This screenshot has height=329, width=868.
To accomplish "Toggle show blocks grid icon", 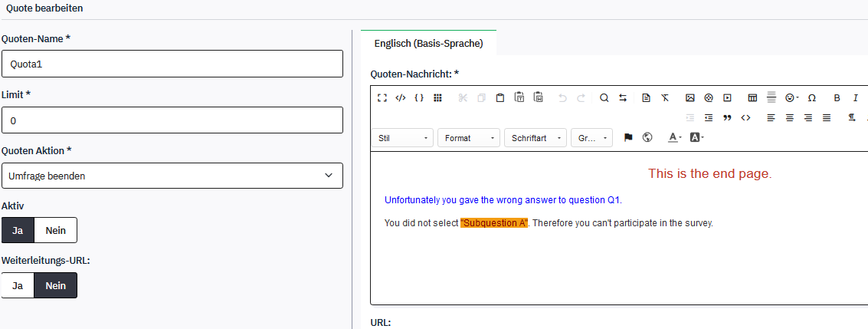I will pos(437,97).
